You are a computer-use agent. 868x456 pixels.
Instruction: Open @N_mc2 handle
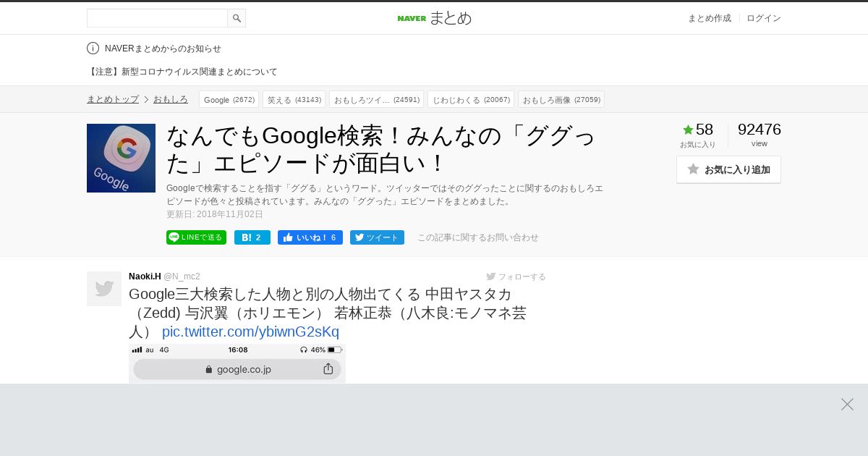[182, 276]
